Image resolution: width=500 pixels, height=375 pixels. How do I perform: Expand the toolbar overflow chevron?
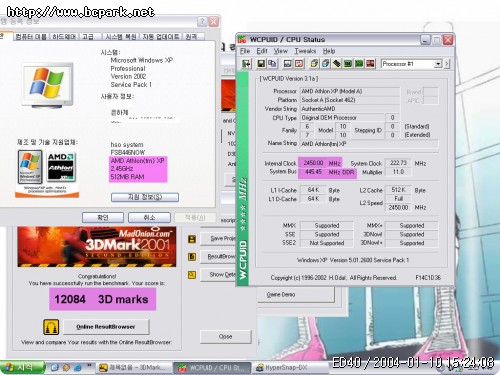pyautogui.click(x=447, y=64)
